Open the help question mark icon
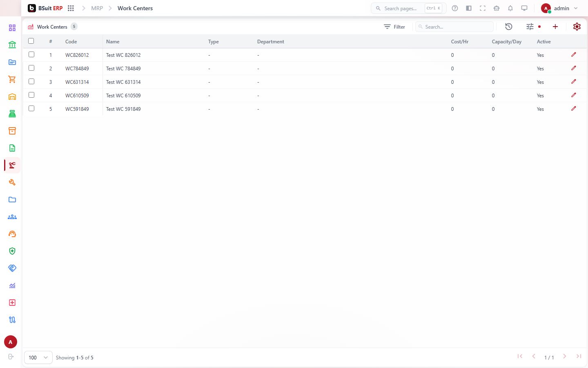The image size is (588, 368). pos(455,8)
